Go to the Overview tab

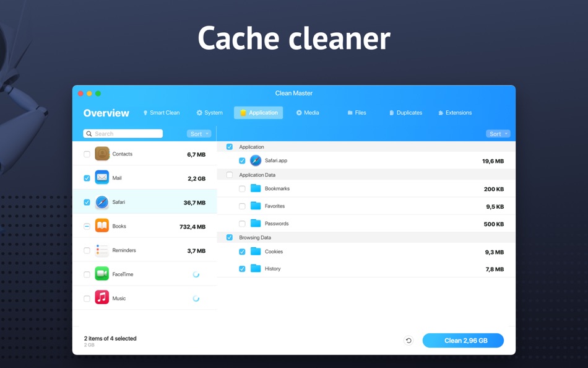(106, 113)
